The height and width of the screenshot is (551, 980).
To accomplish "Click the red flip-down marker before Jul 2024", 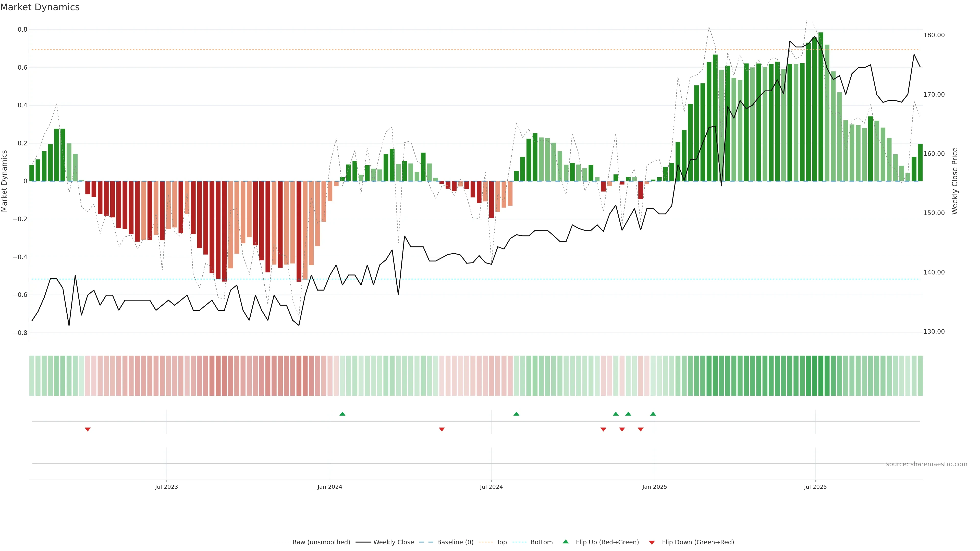I will [442, 429].
